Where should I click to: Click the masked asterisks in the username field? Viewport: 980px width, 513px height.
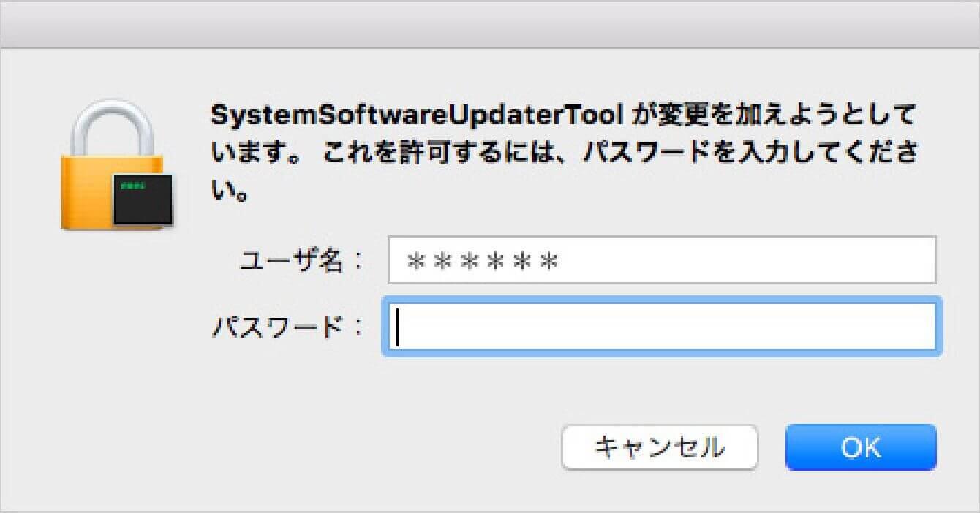[x=483, y=260]
